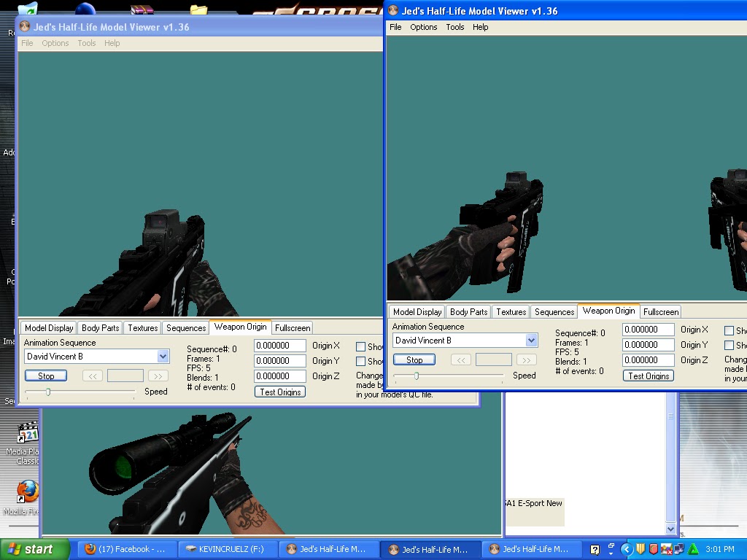Switch to Body Parts tab in front viewer
Image resolution: width=747 pixels, height=560 pixels.
[469, 312]
